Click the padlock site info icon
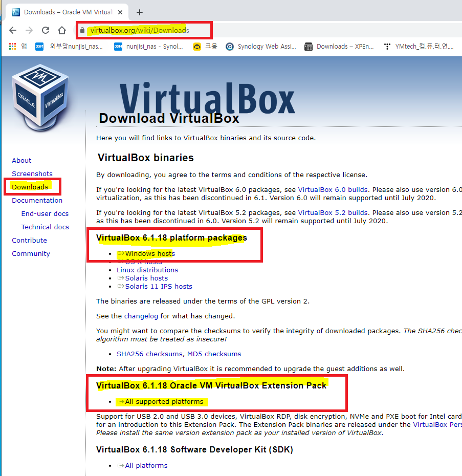 pos(82,30)
